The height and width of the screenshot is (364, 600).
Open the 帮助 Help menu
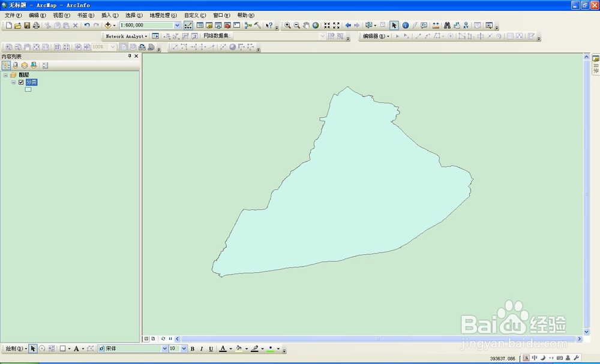pyautogui.click(x=245, y=16)
